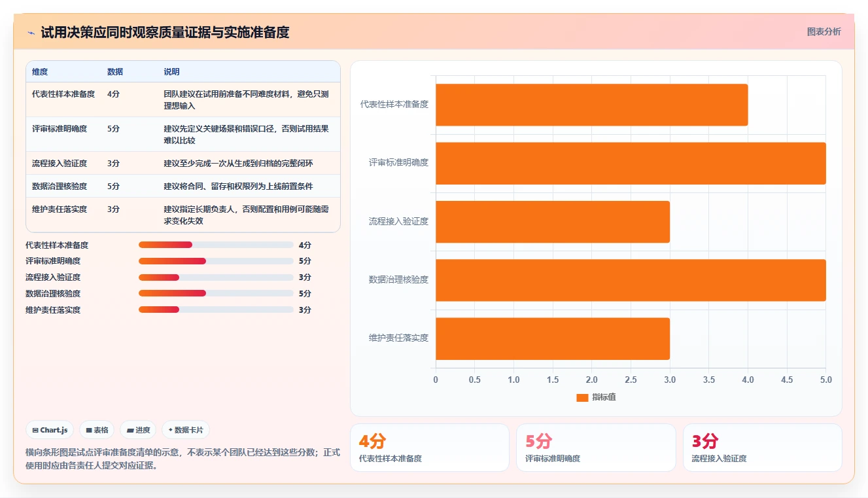Click description 建议至少完成一次从生成到归档的完整闭环
Screen dimensions: 868x498
[x=238, y=164]
